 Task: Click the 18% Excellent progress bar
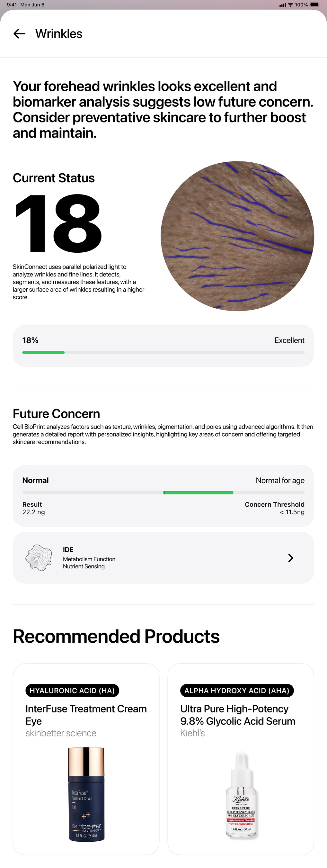pos(163,352)
